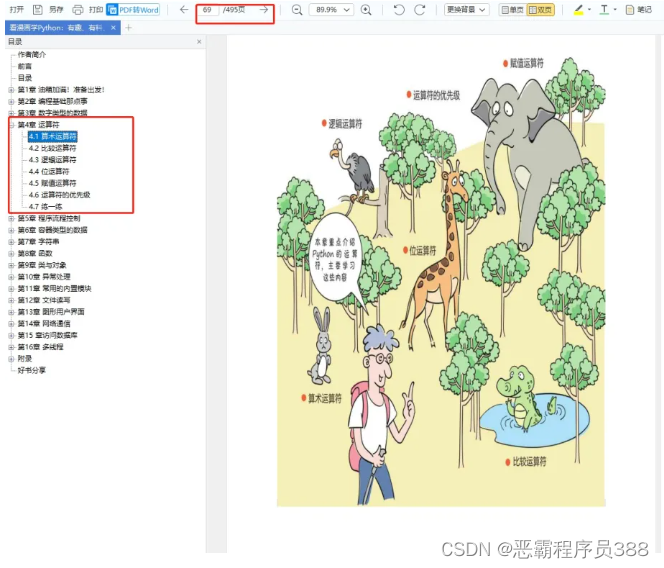Select the highlighter pen tool
664x568 pixels.
[x=578, y=9]
